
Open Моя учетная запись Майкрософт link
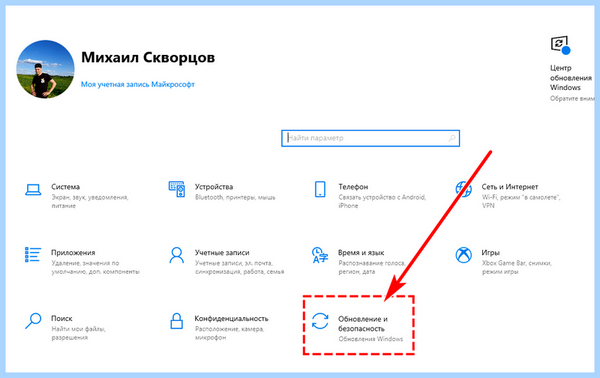[x=138, y=84]
